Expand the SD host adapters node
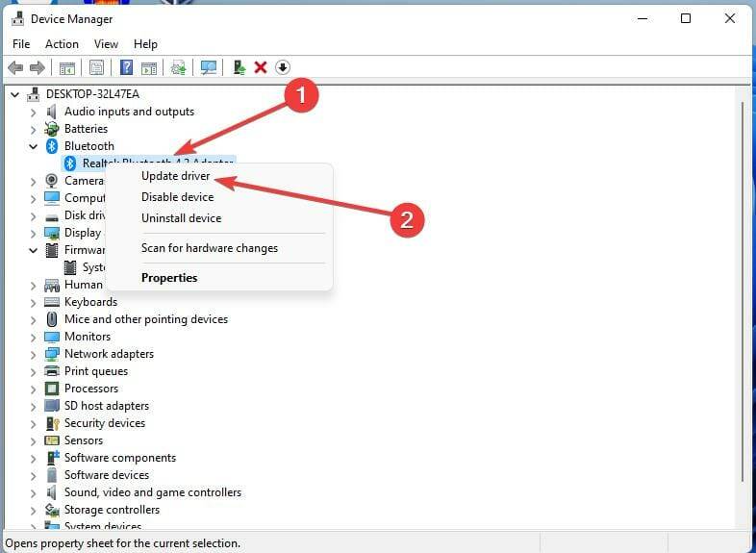756x553 pixels. (x=34, y=407)
